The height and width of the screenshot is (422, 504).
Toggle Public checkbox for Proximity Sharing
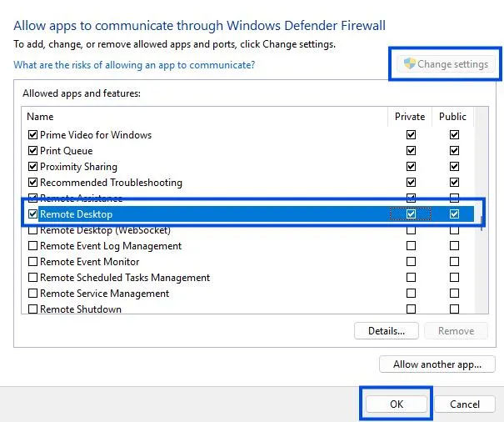(x=454, y=167)
